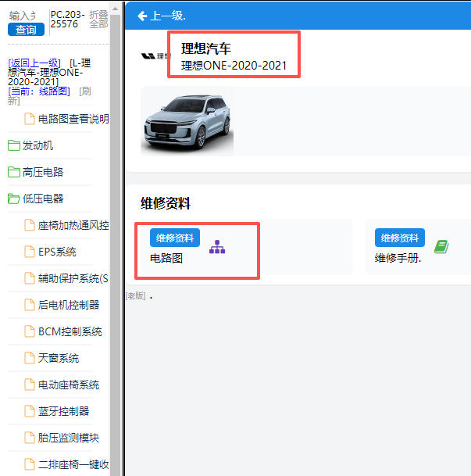This screenshot has height=476, width=471.
Task: Click the file icon beside 蓝牙控制器
Action: coord(30,411)
